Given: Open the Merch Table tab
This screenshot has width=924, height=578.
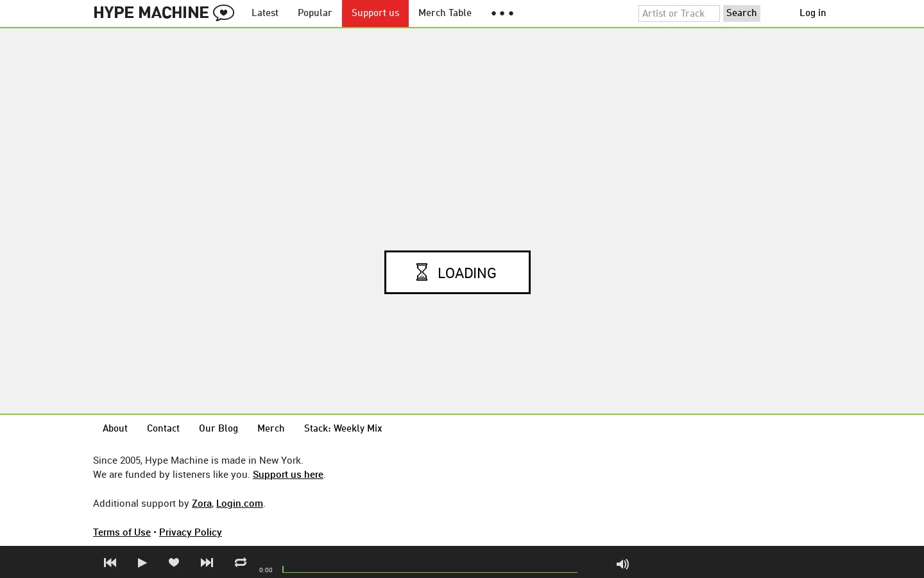Looking at the screenshot, I should [x=445, y=13].
